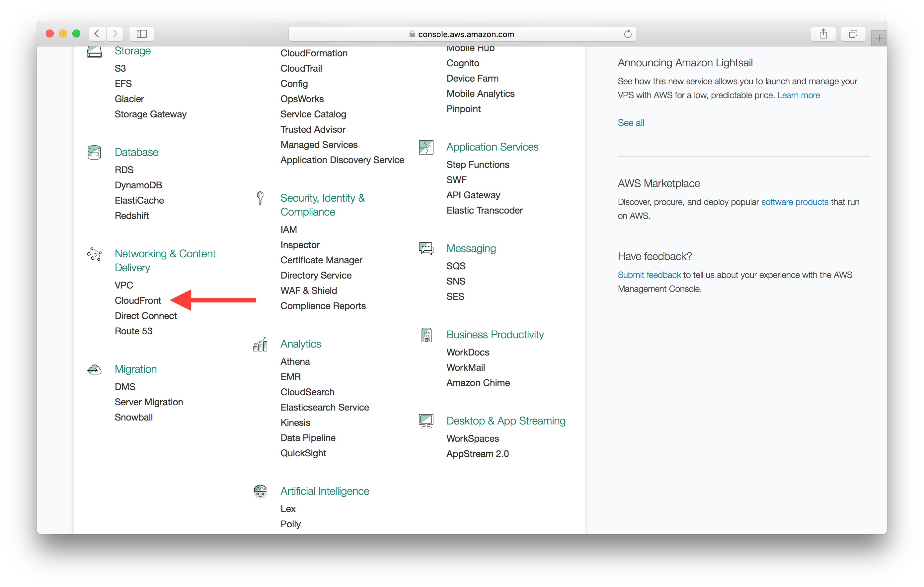
Task: Open the software products link
Action: (x=794, y=202)
